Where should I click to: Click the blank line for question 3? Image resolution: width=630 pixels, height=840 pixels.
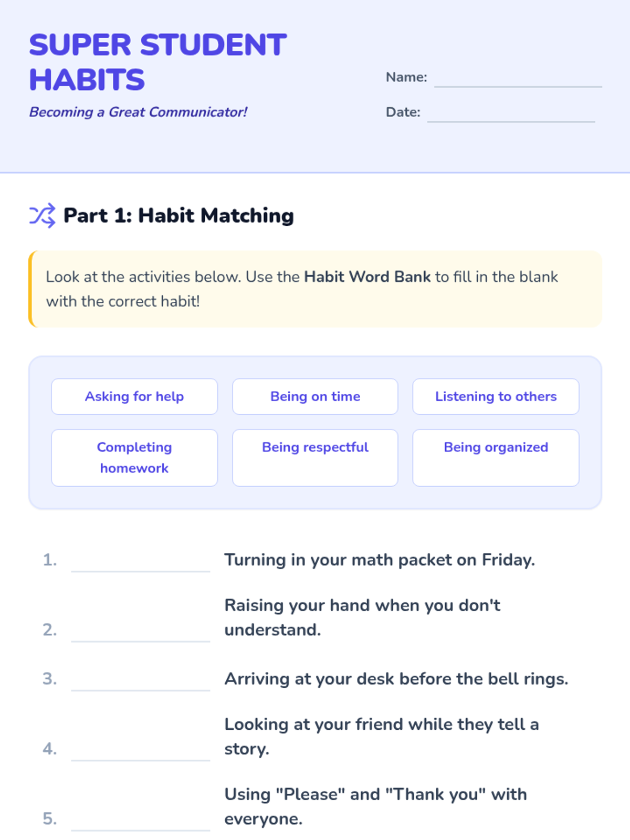[140, 681]
